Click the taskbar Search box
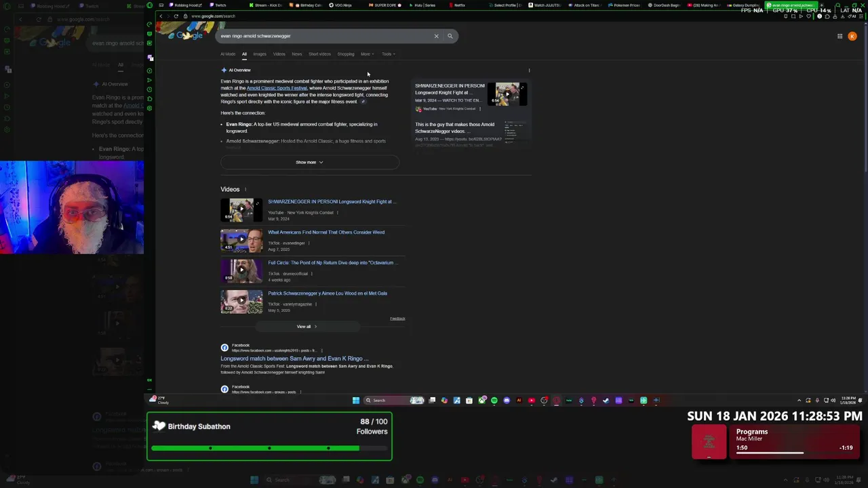Viewport: 868px width, 488px height. point(394,400)
